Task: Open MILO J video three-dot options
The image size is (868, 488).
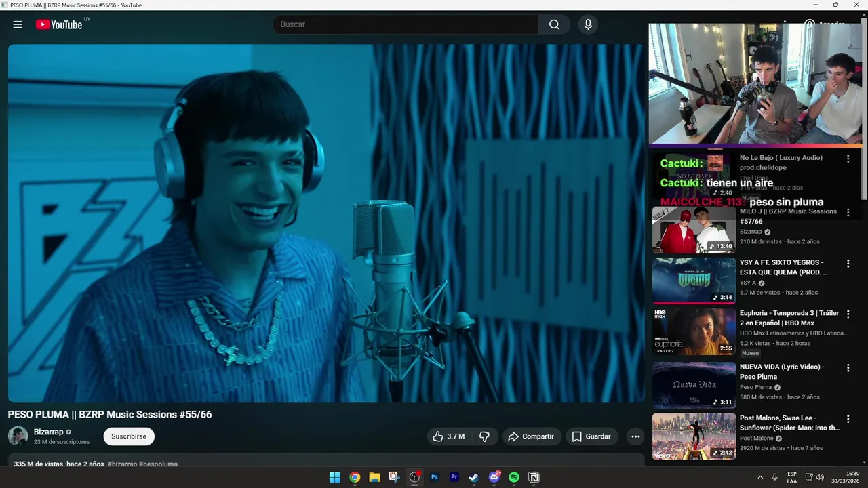Action: click(848, 212)
